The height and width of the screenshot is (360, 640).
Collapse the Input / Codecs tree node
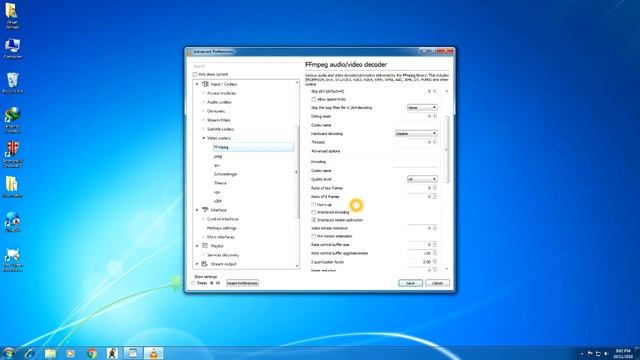(197, 84)
